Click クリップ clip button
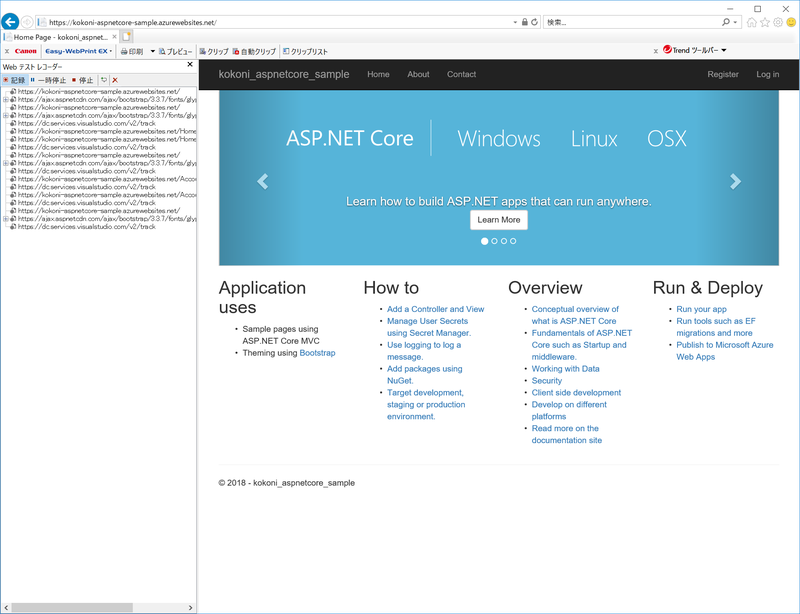Screen dimensions: 800x614 [214, 52]
